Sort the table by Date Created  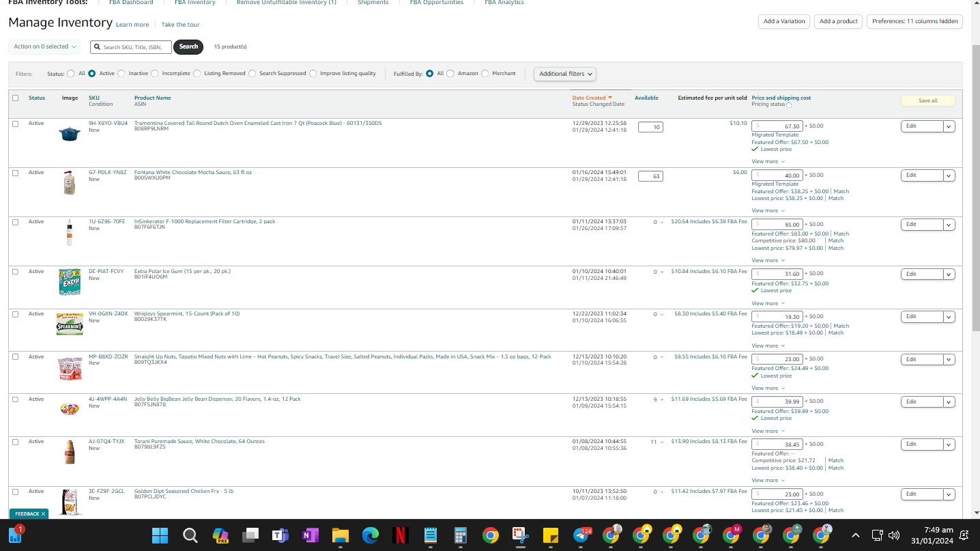[x=592, y=98]
